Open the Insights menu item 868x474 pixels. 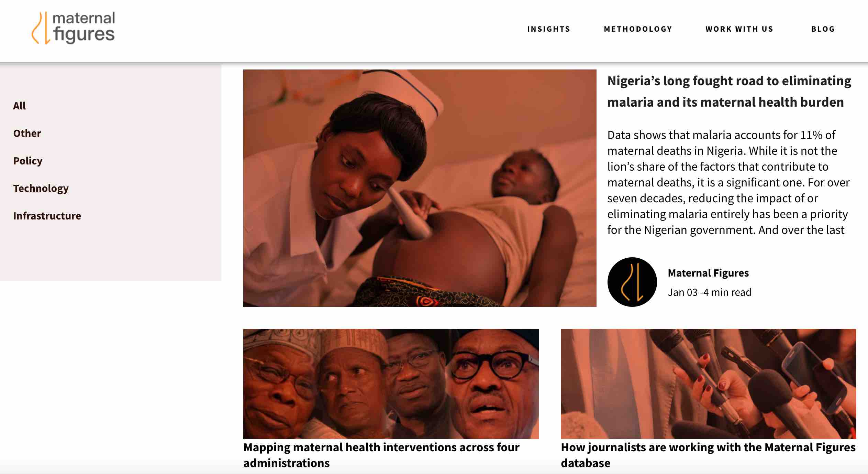coord(549,29)
